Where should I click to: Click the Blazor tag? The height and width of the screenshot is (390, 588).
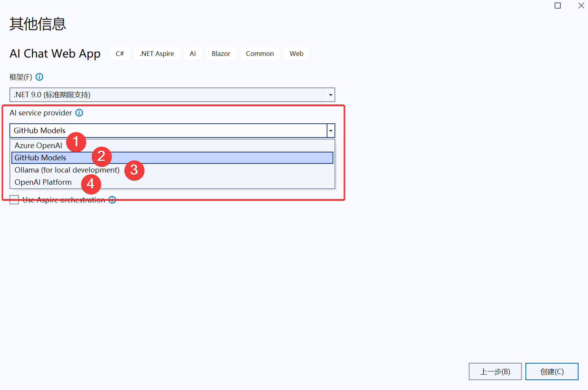pyautogui.click(x=221, y=54)
